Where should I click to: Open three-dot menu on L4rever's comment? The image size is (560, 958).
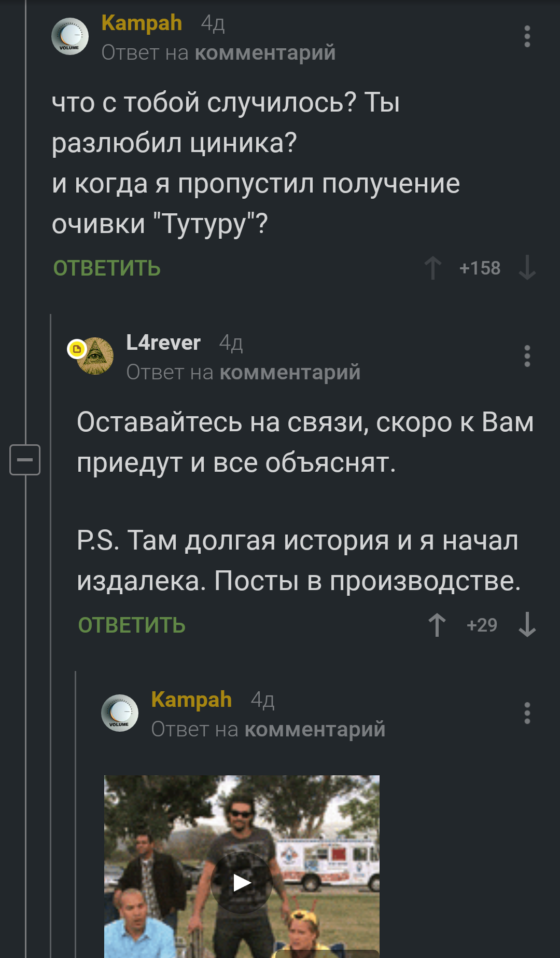pyautogui.click(x=527, y=357)
